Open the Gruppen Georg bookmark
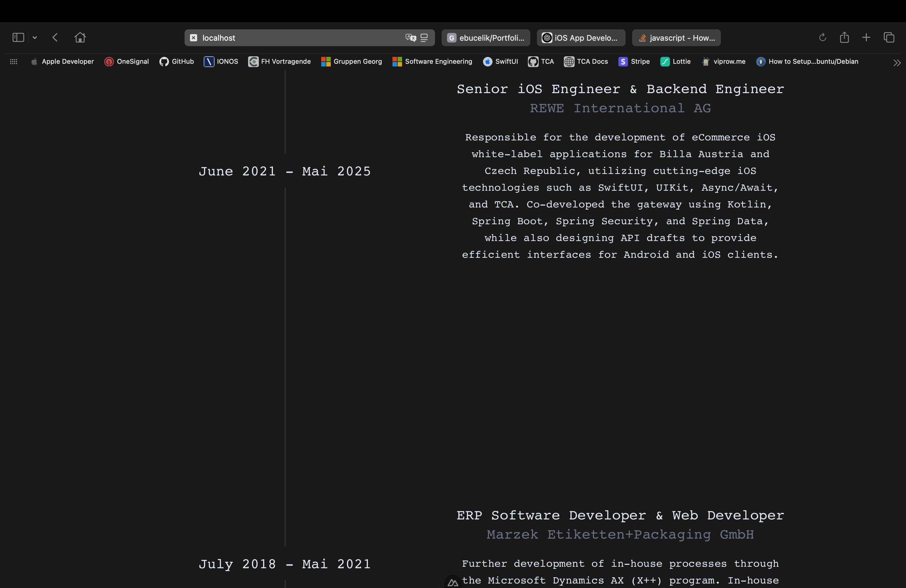Screen dimensions: 906x588 tap(351, 62)
